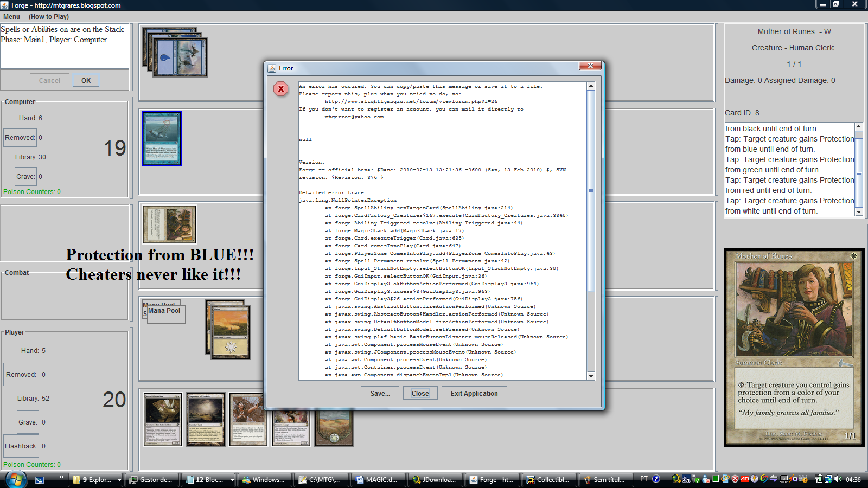Click player's Poison Counters: 0 text
This screenshot has width=868, height=488.
click(32, 465)
